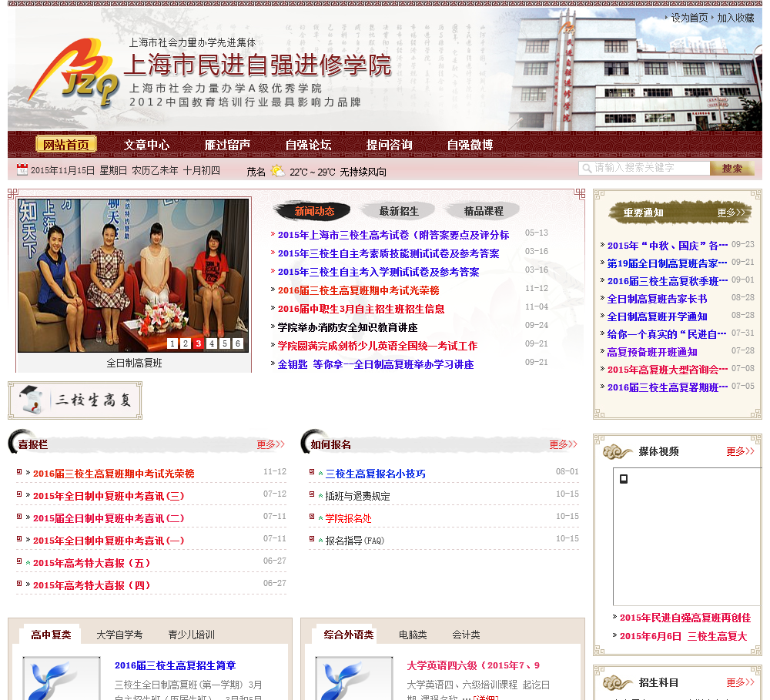770x700 pixels.
Task: Open 报名指导(FAQ) link
Action: 355,541
